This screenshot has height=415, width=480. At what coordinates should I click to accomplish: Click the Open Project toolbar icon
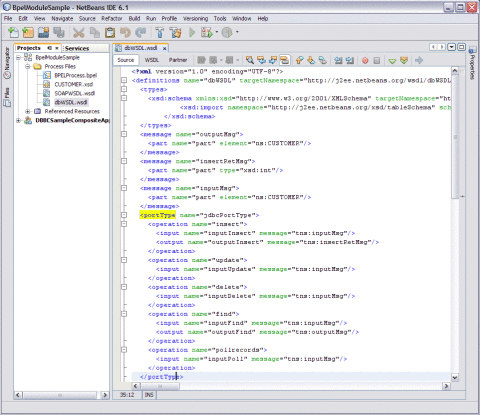[x=43, y=32]
